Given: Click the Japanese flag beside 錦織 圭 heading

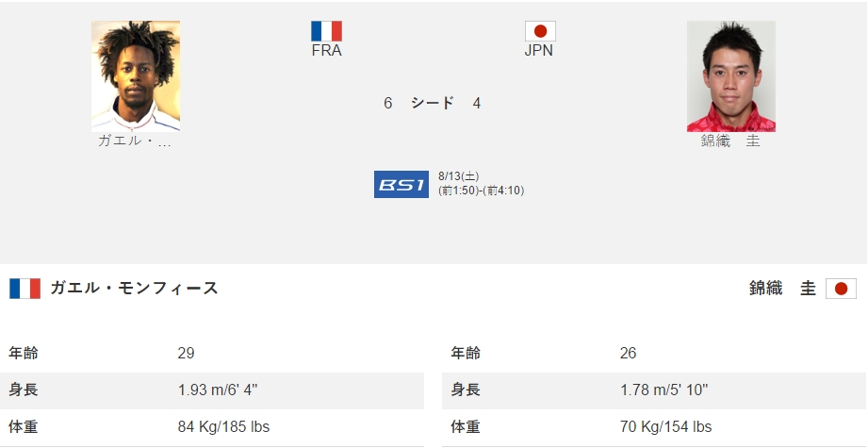Looking at the screenshot, I should tap(841, 289).
